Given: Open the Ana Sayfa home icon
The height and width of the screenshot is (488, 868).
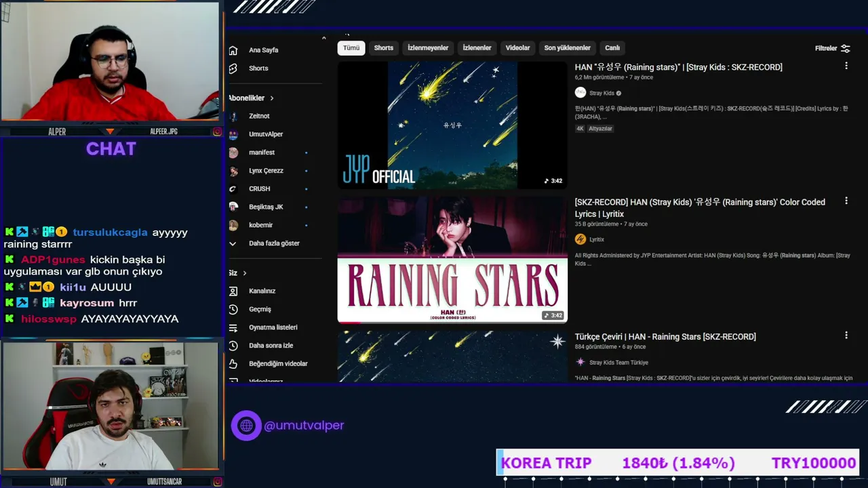Looking at the screenshot, I should point(233,50).
